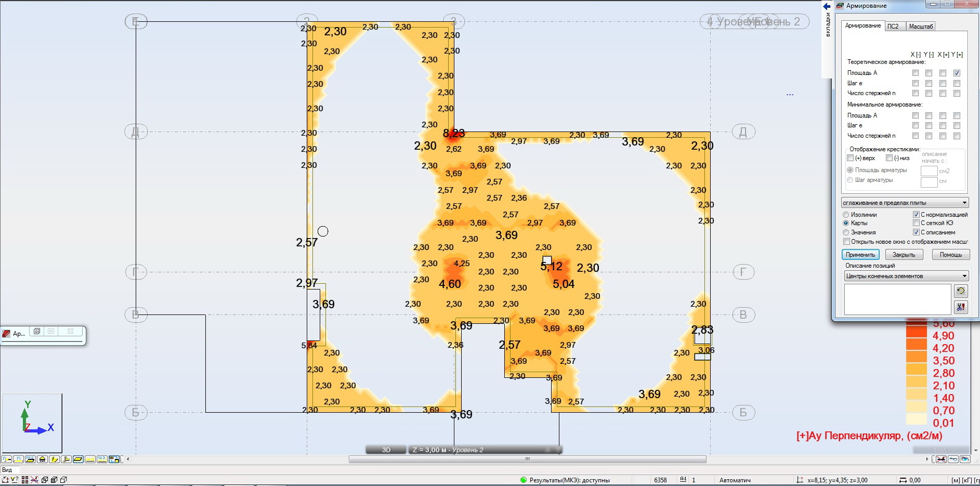Open the Центры конечных элементов dropdown

point(906,276)
